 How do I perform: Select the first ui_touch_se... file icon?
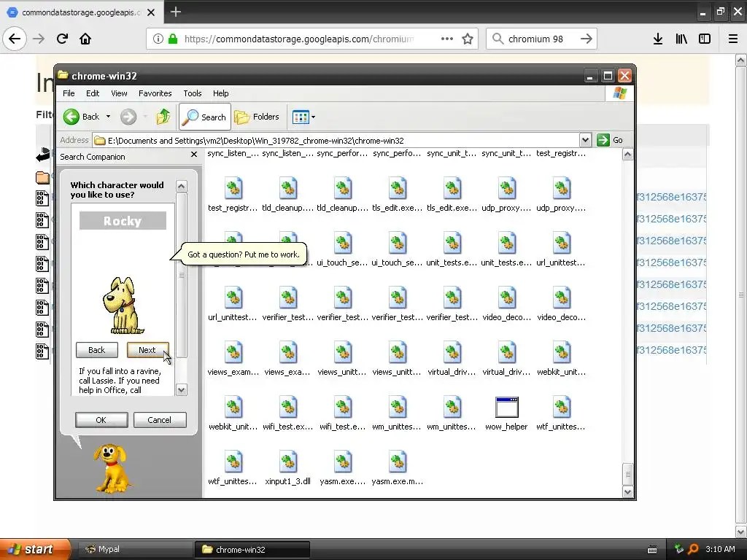343,244
